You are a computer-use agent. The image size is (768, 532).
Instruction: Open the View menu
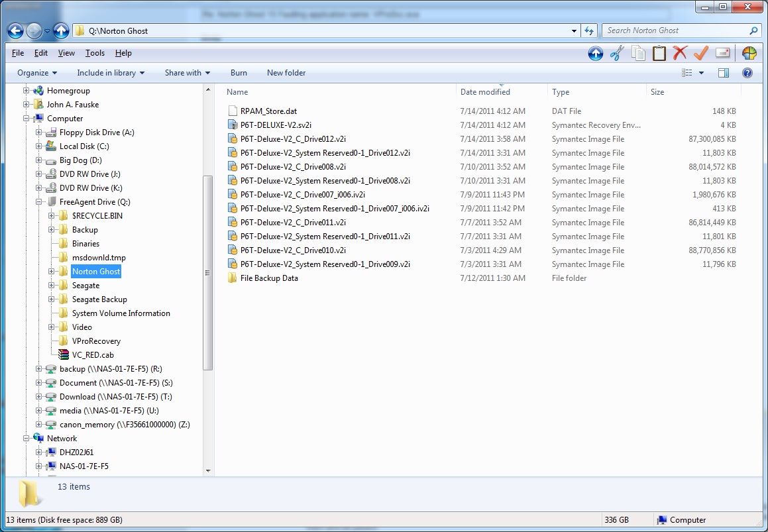click(x=66, y=53)
